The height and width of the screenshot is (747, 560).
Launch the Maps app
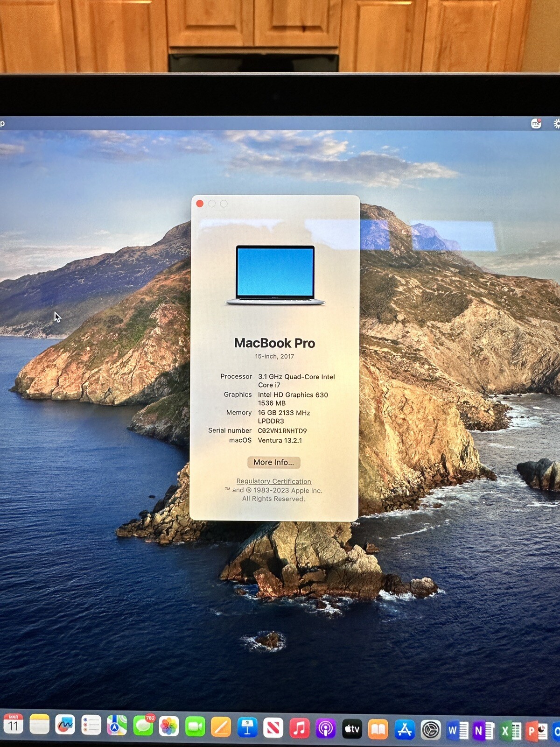coord(117,726)
